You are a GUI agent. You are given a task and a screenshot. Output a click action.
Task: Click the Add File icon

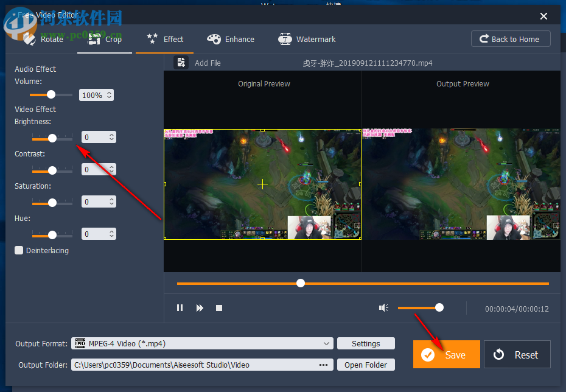[181, 62]
